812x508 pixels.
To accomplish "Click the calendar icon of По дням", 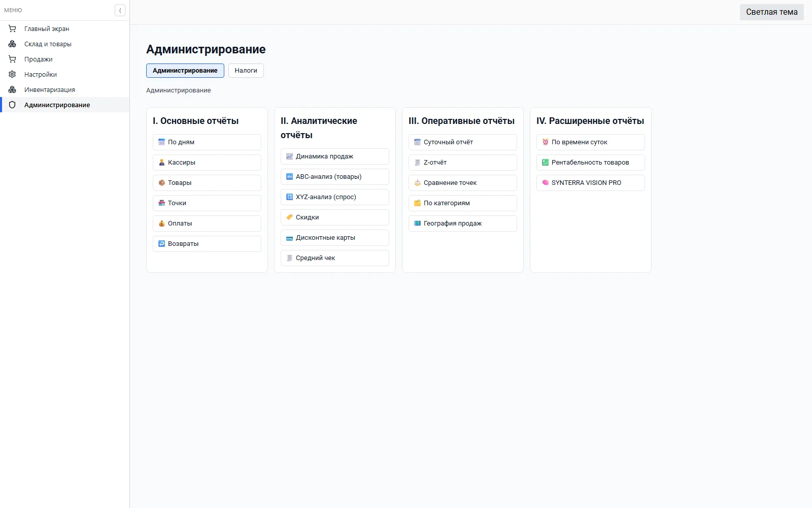I will coord(162,142).
